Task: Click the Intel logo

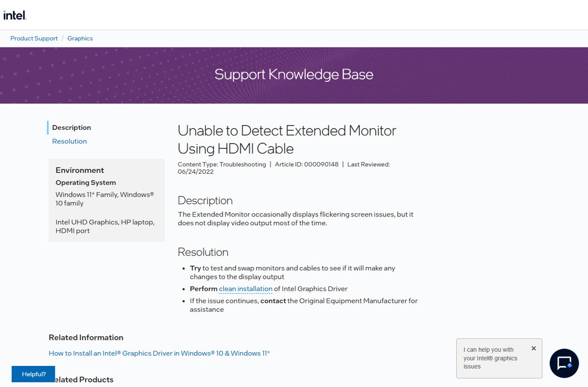Action: pyautogui.click(x=15, y=15)
